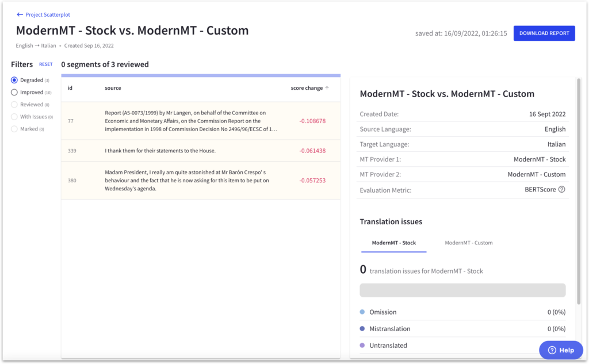Switch to the ModernMT - Custom tab

tap(468, 243)
